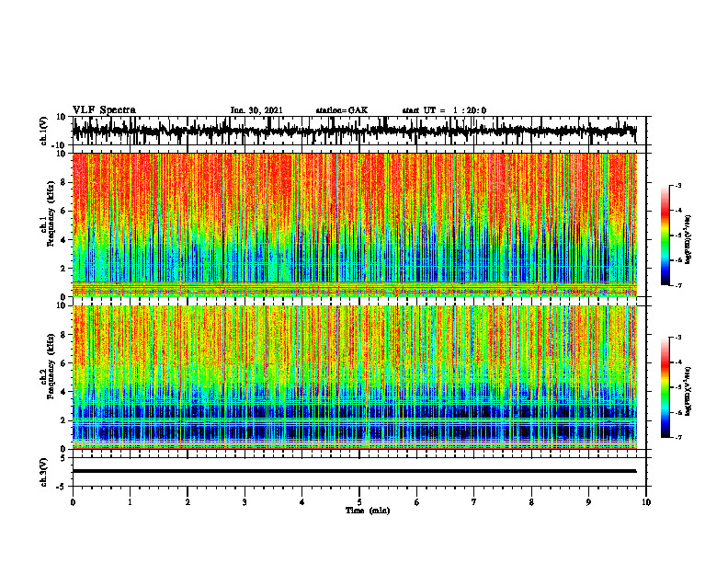Image resolution: width=728 pixels, height=563 pixels.
Task: Click the "-4" label on the ch.2 colorbar
Action: (x=677, y=362)
